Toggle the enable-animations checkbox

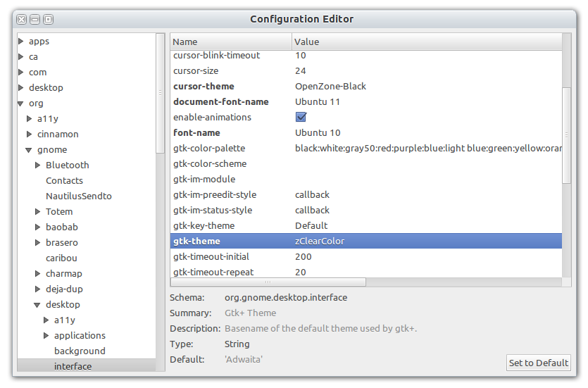[301, 118]
